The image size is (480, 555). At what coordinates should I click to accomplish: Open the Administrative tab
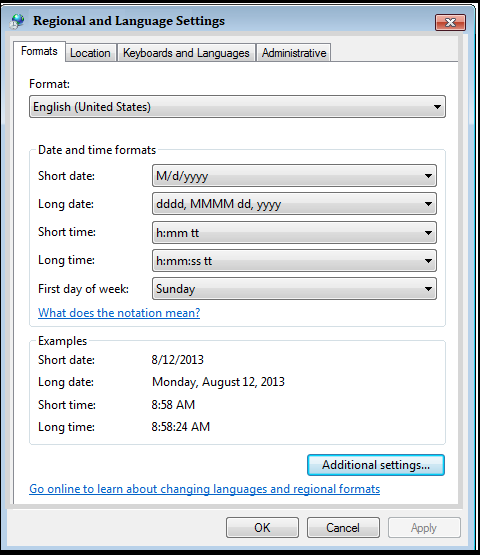[294, 53]
